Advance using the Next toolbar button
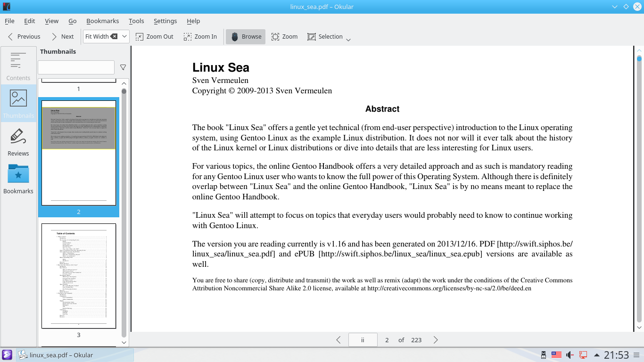Screen dimensions: 644x362 pyautogui.click(x=62, y=36)
